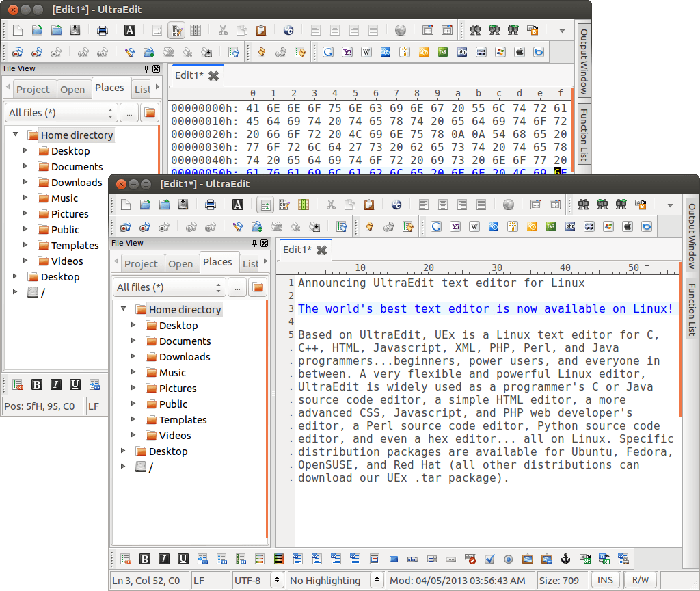Align text left icon in front window
Viewport: 700px width, 591px height.
424,205
